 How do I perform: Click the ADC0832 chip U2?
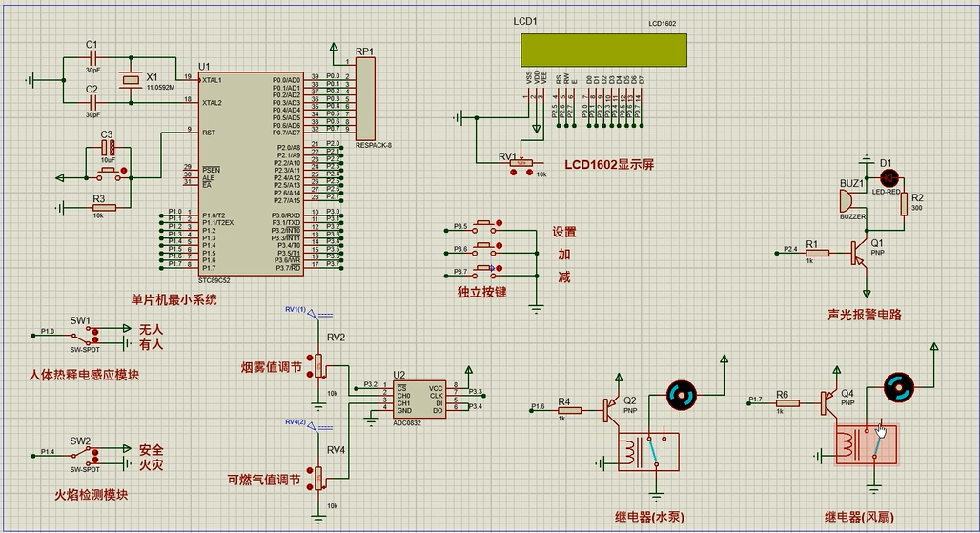point(419,398)
